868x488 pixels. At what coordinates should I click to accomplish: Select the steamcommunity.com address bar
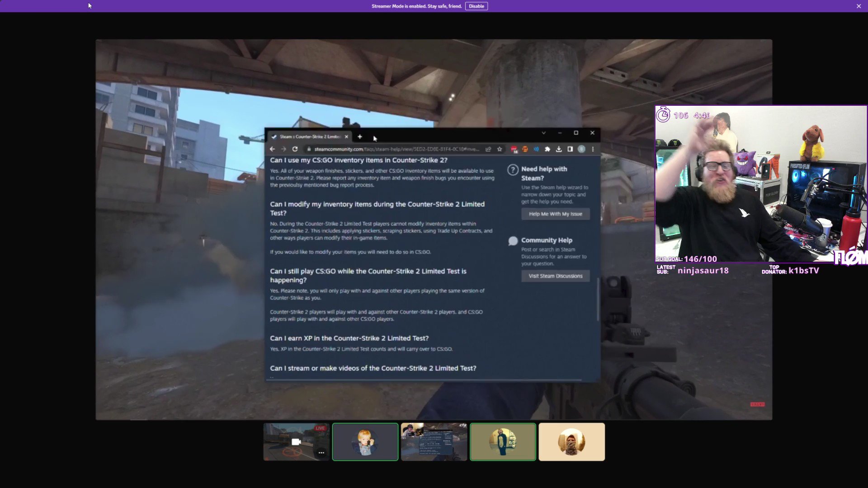click(396, 149)
